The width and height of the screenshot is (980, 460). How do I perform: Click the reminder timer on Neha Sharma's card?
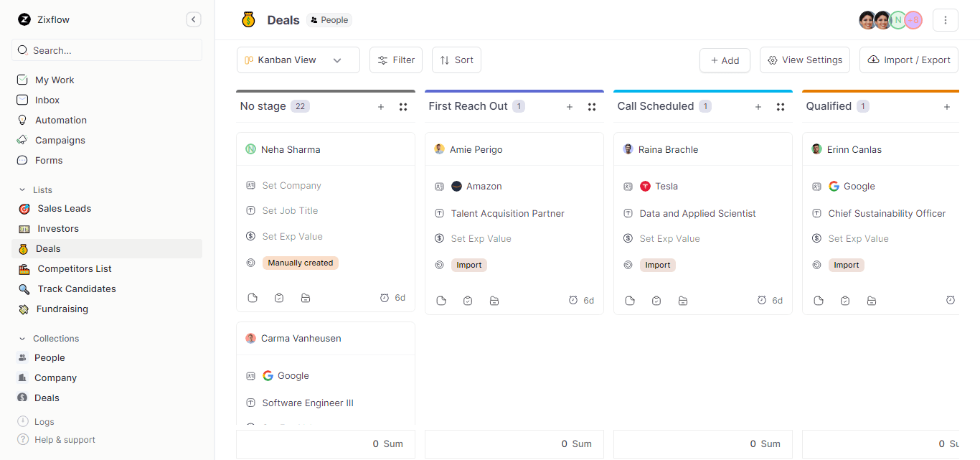tap(386, 297)
